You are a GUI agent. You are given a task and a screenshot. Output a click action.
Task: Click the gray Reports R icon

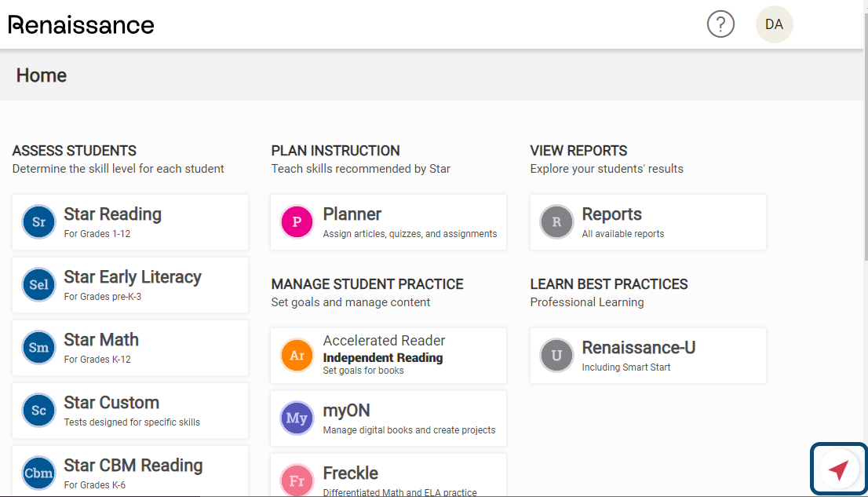point(556,221)
